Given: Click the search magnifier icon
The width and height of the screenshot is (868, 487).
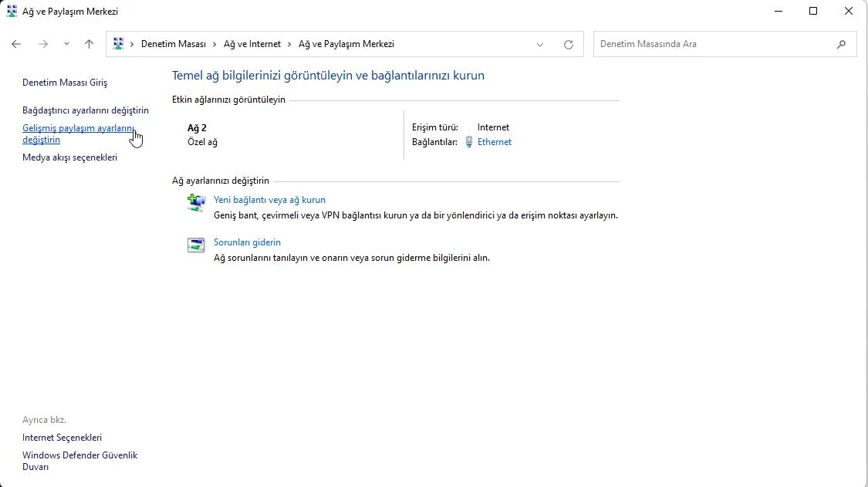Looking at the screenshot, I should [841, 45].
